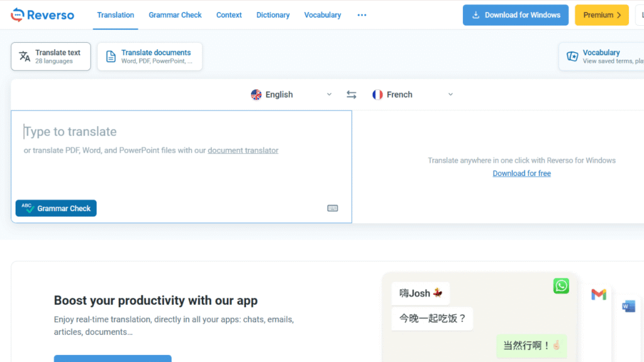
Task: Click the download arrow icon
Action: (475, 15)
